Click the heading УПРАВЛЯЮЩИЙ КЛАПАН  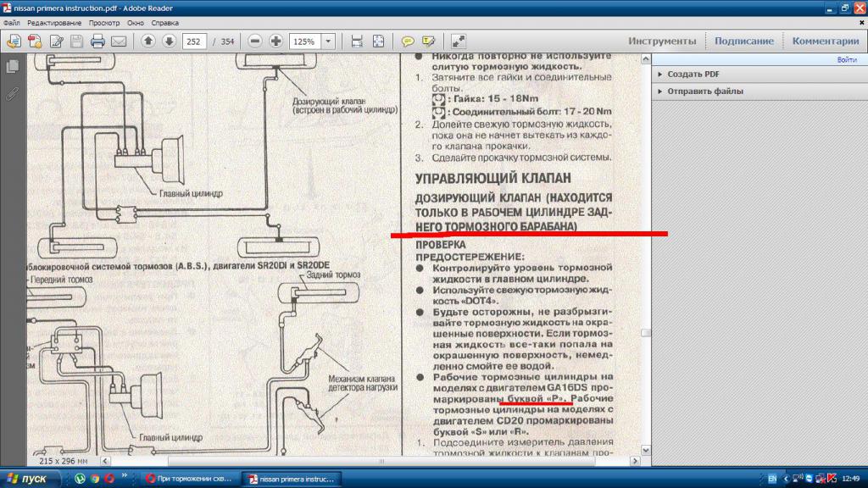coord(492,178)
